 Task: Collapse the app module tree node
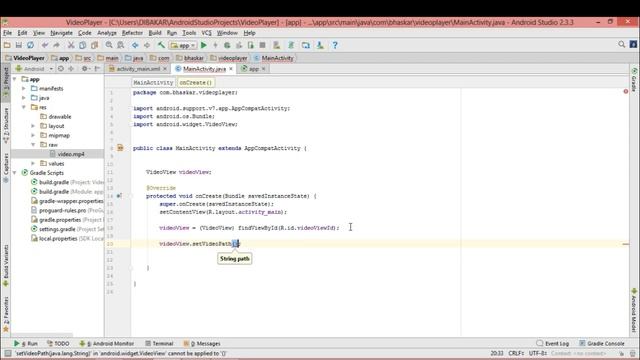point(15,79)
